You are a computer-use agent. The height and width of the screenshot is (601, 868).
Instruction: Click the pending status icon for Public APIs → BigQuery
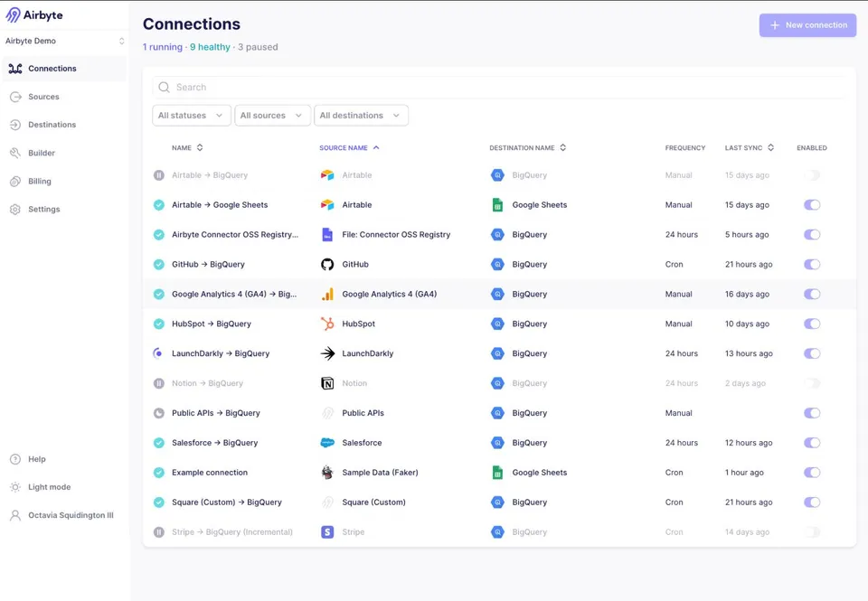[159, 413]
